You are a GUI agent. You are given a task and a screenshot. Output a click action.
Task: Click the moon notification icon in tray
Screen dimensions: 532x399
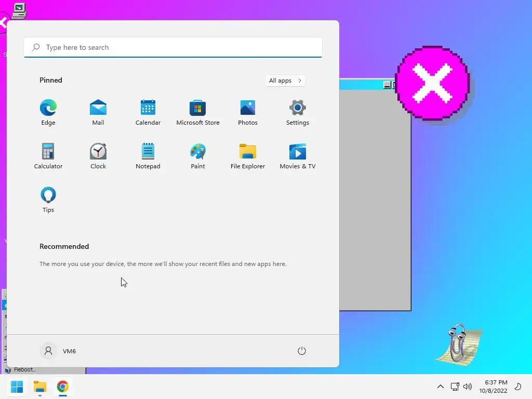(x=518, y=387)
